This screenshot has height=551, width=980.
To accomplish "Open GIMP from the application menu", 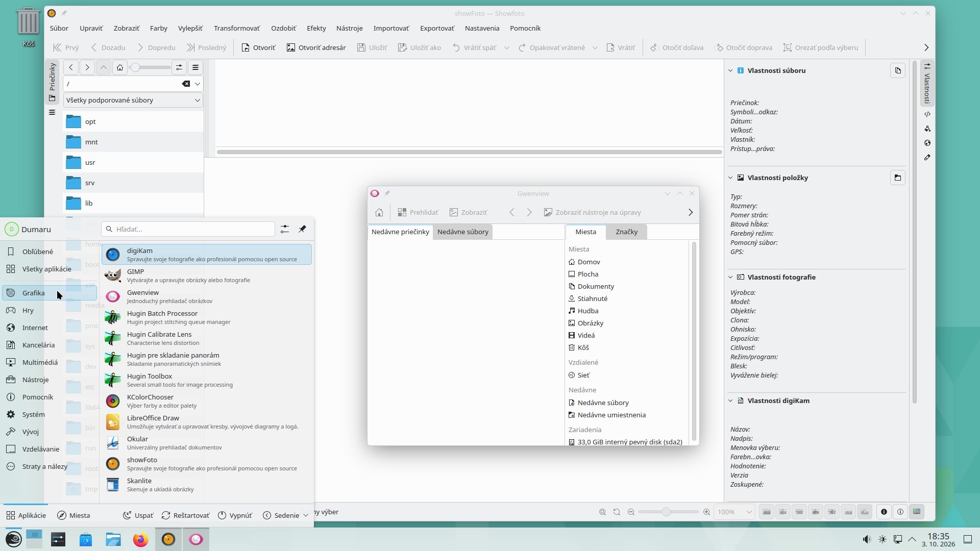I will coord(207,275).
